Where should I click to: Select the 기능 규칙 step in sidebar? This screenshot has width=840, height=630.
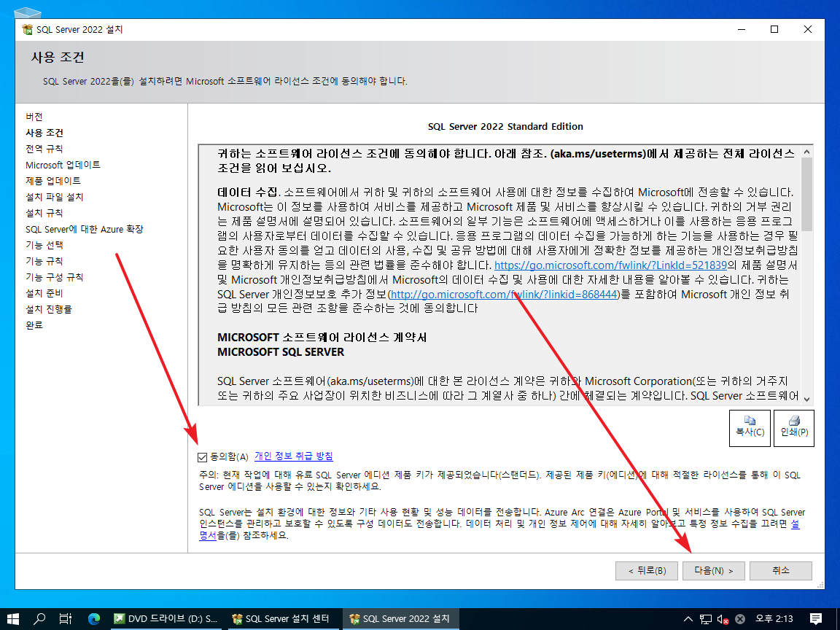click(44, 262)
